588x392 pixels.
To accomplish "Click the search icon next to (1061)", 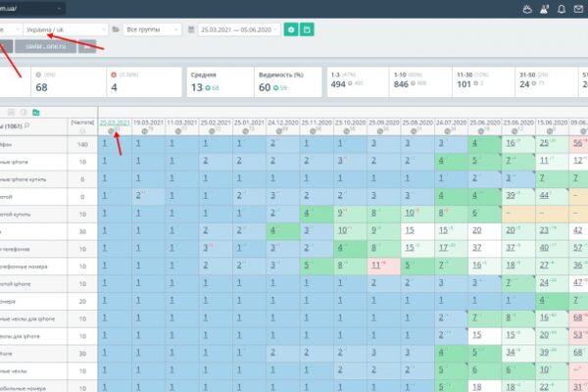I will pyautogui.click(x=27, y=125).
